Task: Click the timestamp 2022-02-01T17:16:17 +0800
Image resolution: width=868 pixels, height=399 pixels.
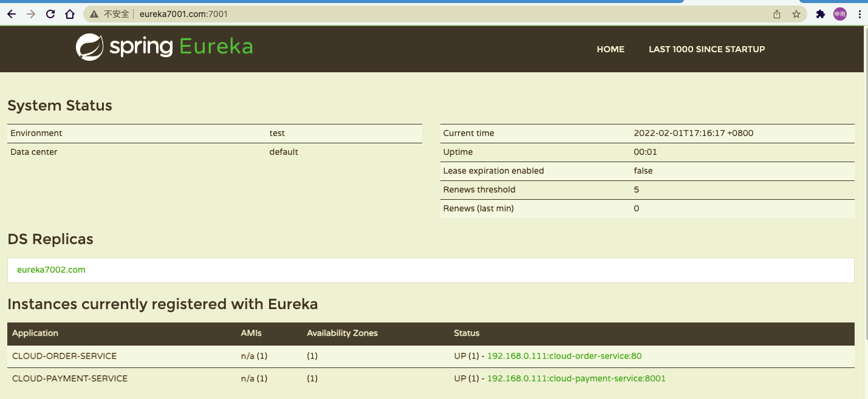Action: click(x=694, y=133)
